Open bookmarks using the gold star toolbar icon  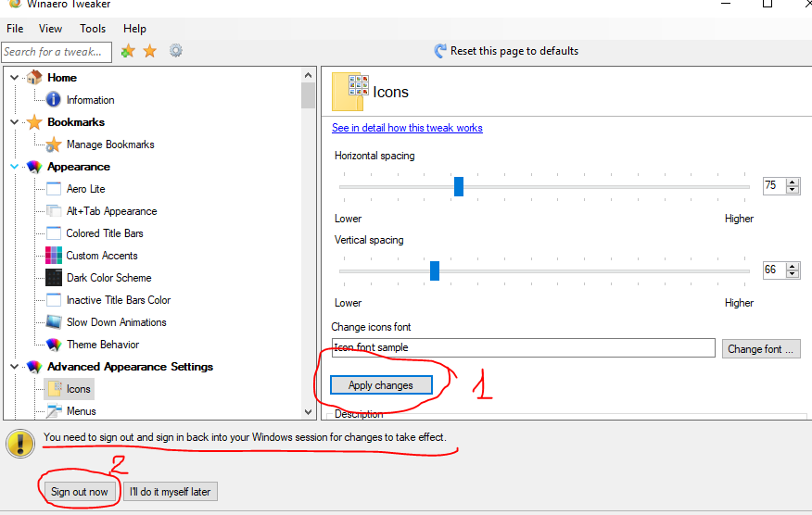149,51
